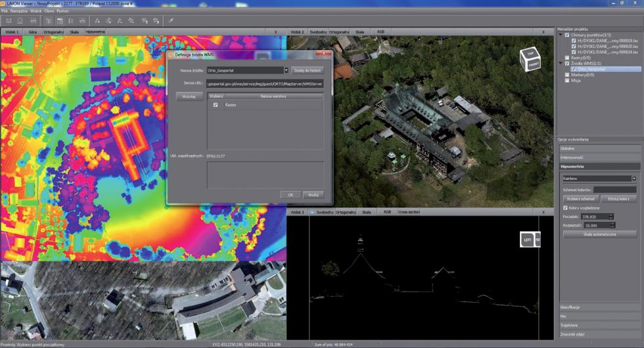The height and width of the screenshot is (348, 644).
Task: Click the third main toolbar icon before the separator
Action: pyautogui.click(x=34, y=20)
